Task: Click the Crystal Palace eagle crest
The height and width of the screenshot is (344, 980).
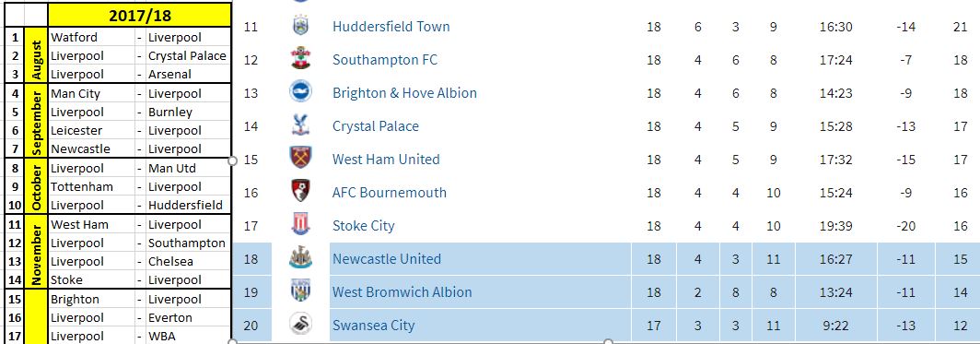Action: tap(300, 125)
